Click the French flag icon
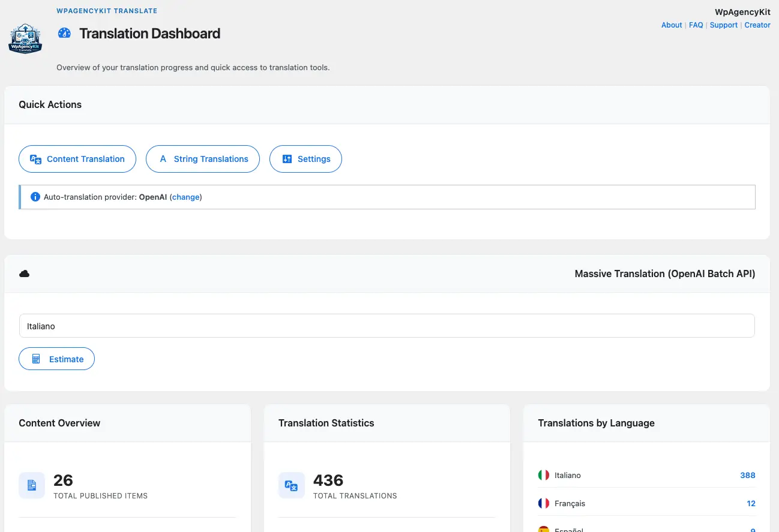 pyautogui.click(x=544, y=503)
